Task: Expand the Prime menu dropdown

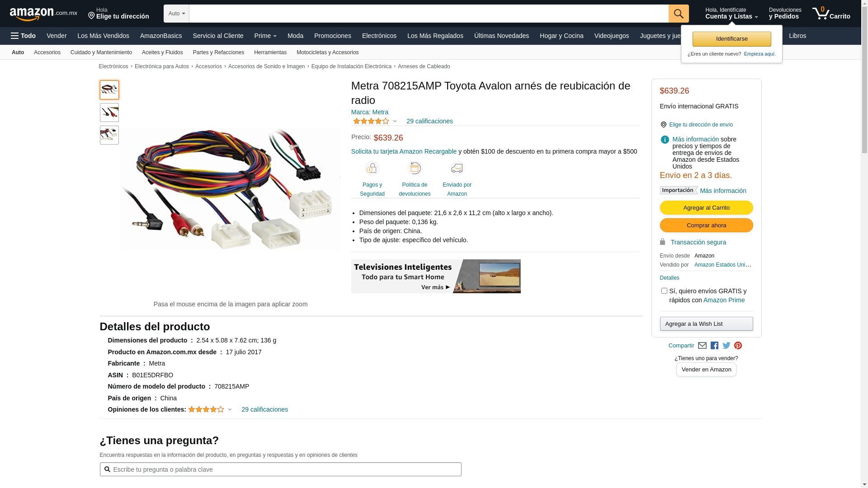Action: pyautogui.click(x=265, y=36)
